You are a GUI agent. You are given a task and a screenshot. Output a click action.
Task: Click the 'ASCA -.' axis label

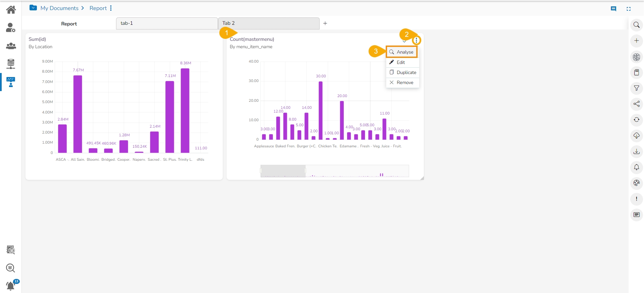[62, 159]
